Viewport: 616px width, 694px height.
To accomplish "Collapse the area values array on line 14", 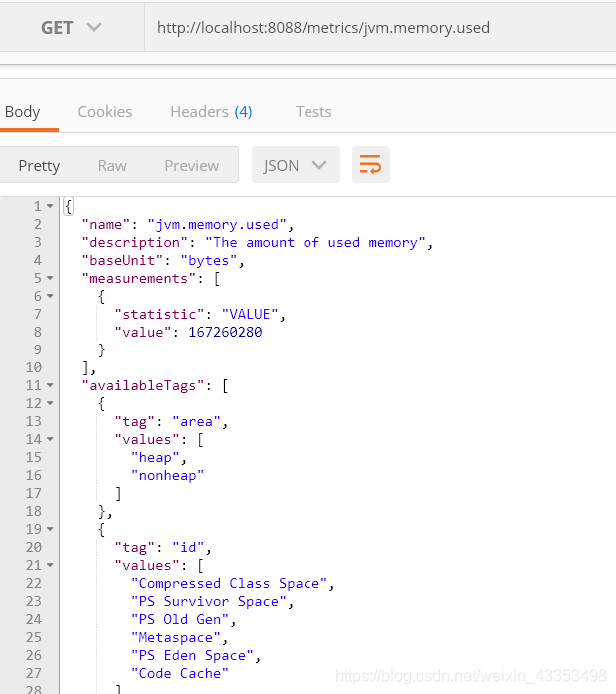I will 50,439.
